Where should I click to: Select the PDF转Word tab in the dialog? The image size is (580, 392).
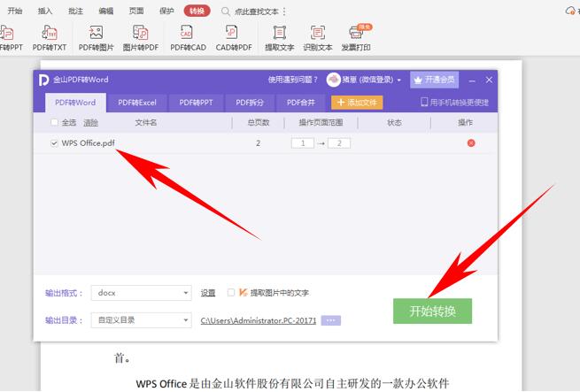tap(75, 103)
